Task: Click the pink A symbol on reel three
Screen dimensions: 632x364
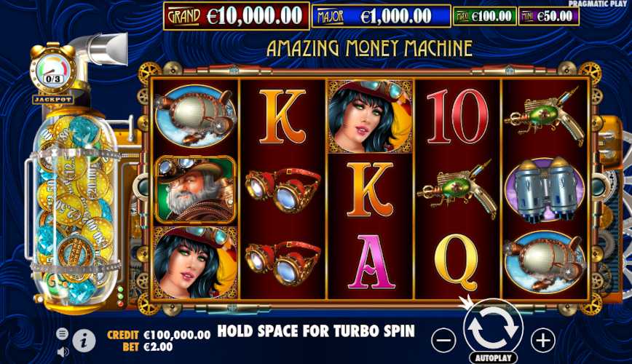Action: [x=371, y=261]
